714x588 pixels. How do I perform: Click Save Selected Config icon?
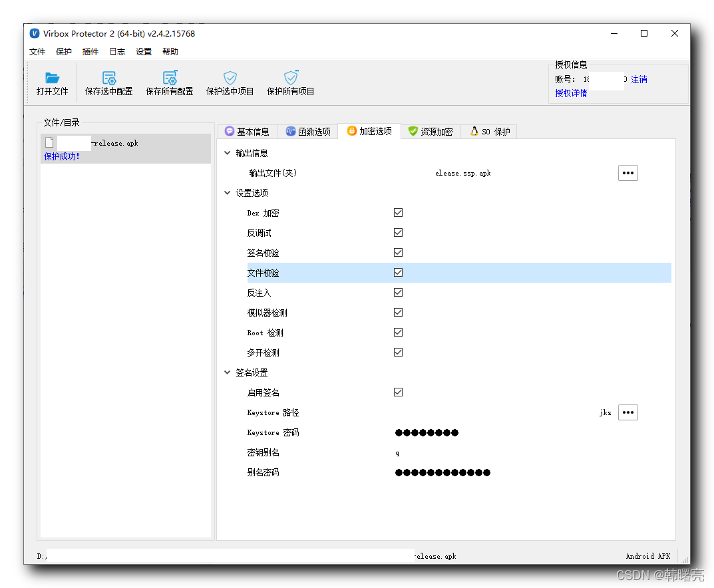click(x=109, y=77)
